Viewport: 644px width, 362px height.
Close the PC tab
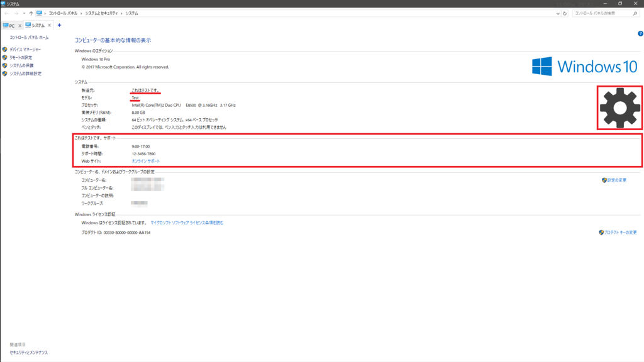pos(19,25)
